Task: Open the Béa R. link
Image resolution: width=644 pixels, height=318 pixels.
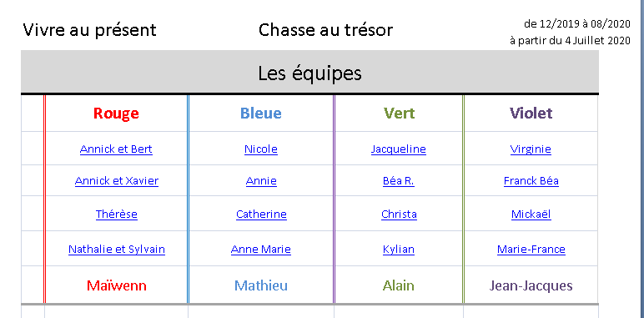Action: (x=399, y=181)
